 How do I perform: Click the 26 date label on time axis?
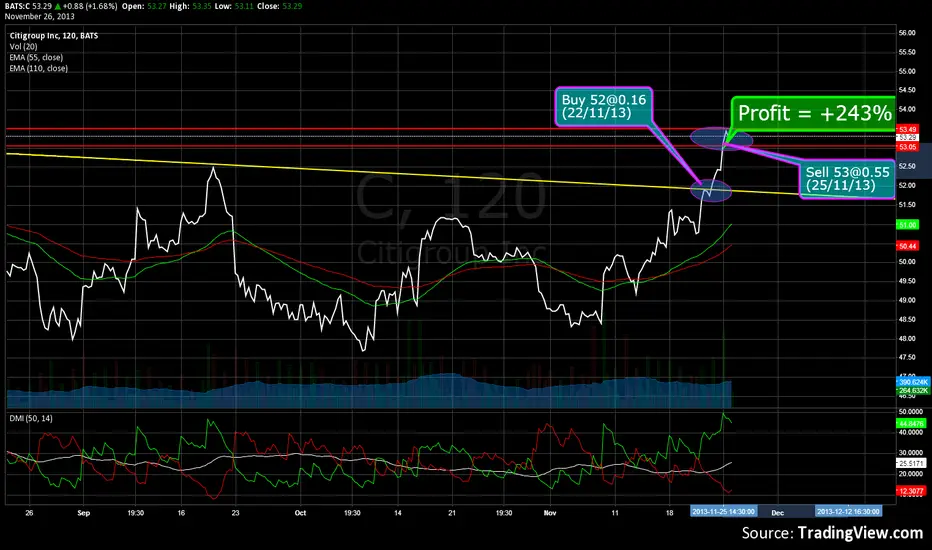click(30, 513)
